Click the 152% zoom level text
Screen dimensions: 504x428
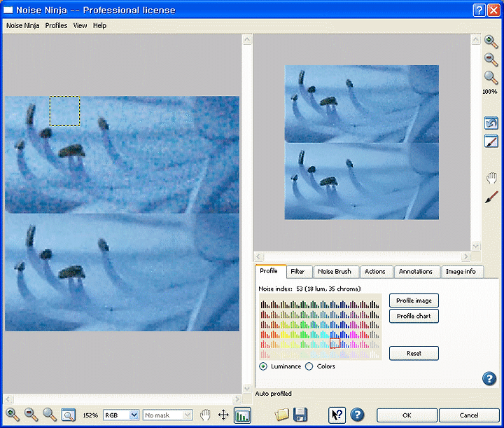(x=90, y=415)
